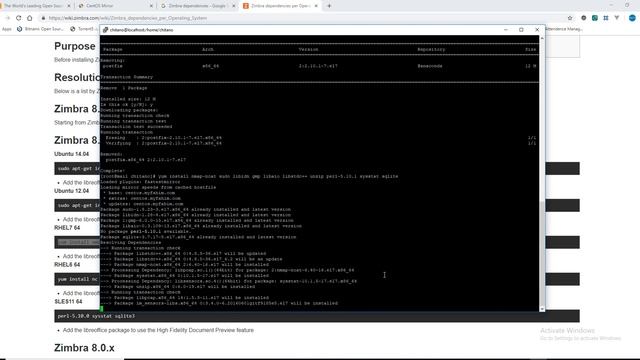
Task: Open the Chrome profile avatar
Action: [x=632, y=18]
